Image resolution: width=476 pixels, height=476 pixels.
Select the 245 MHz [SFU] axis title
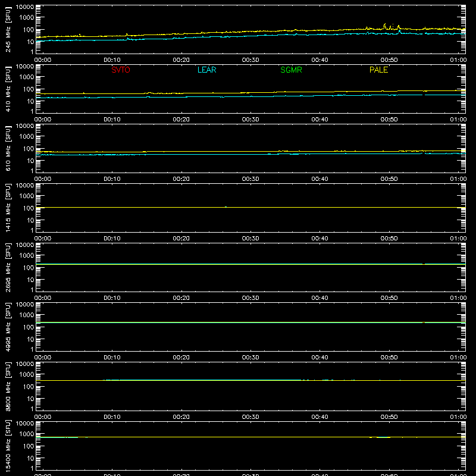(8, 30)
